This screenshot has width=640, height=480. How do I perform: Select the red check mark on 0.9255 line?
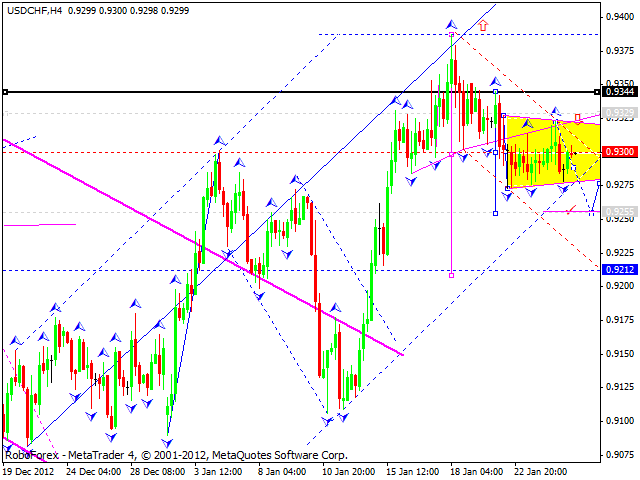pos(571,210)
